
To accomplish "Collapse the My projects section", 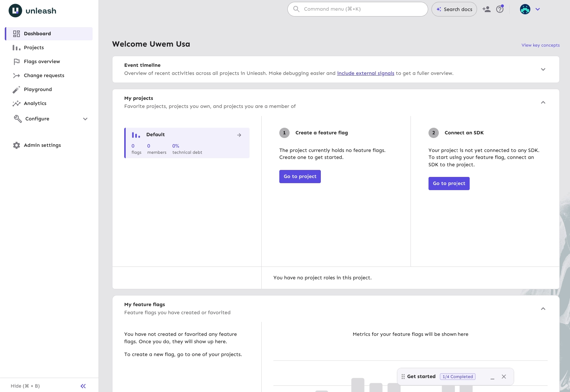I will point(543,102).
